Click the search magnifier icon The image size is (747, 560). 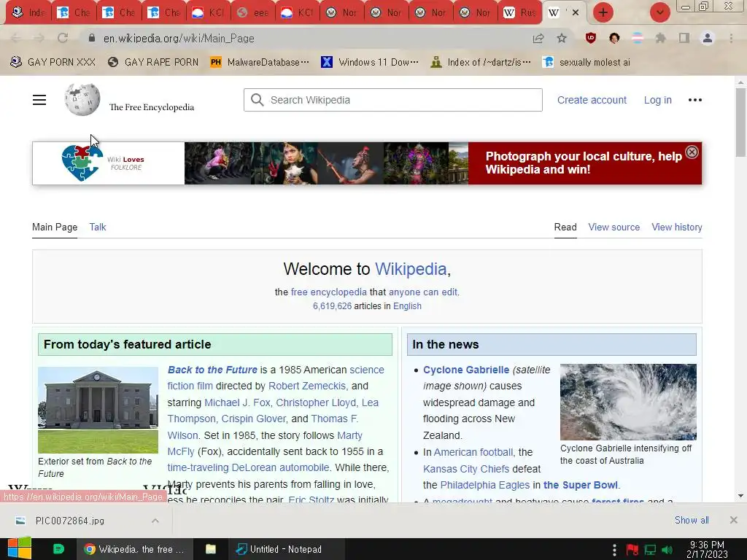(x=257, y=100)
